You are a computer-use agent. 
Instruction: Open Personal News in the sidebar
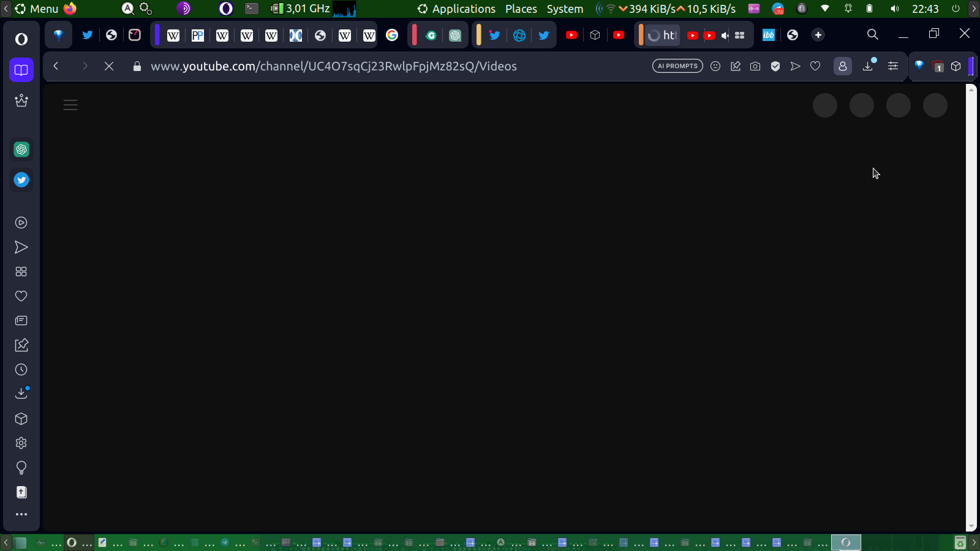pos(21,321)
